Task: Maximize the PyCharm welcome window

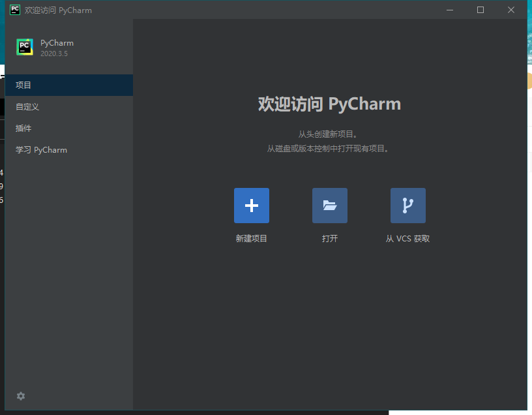Action: (x=480, y=10)
